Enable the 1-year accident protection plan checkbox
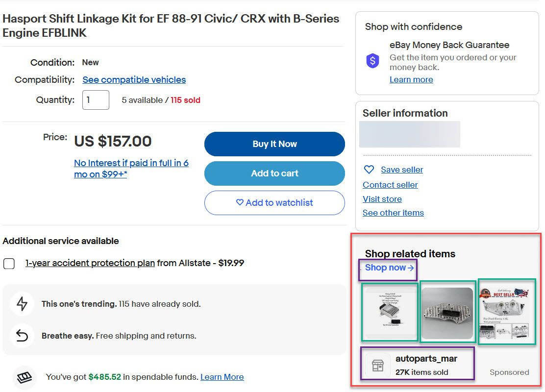Image resolution: width=545 pixels, height=392 pixels. tap(9, 264)
